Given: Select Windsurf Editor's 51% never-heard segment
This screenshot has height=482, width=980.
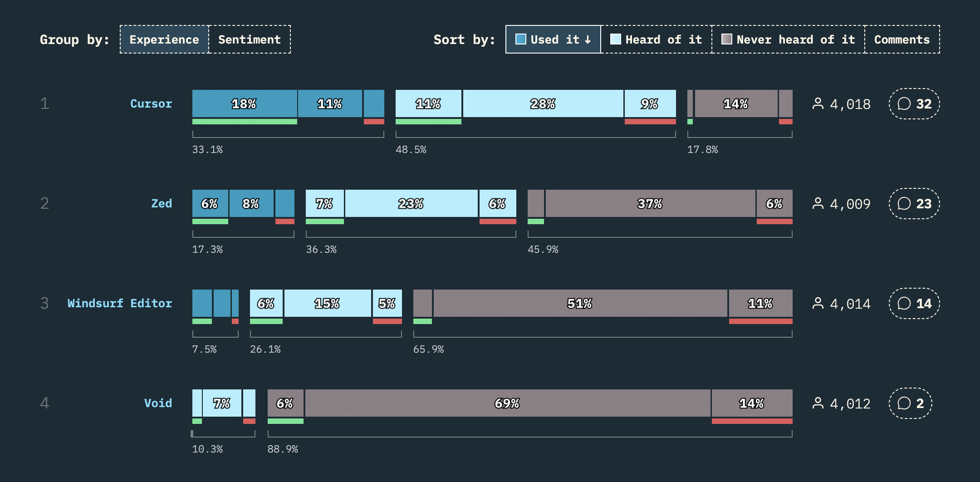Looking at the screenshot, I should [x=580, y=304].
